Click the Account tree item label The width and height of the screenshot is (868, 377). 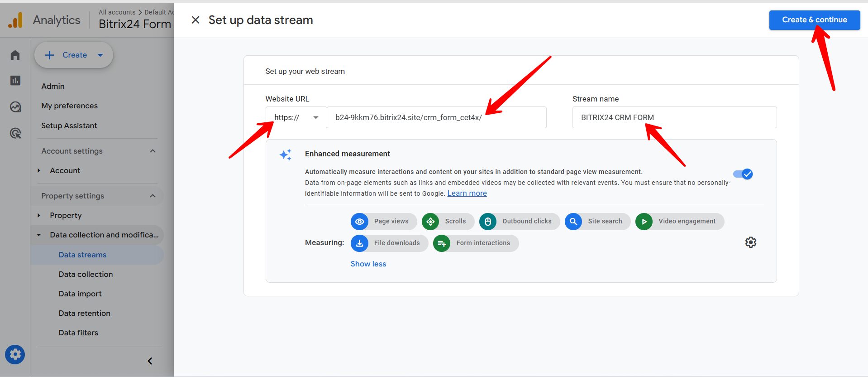(65, 171)
